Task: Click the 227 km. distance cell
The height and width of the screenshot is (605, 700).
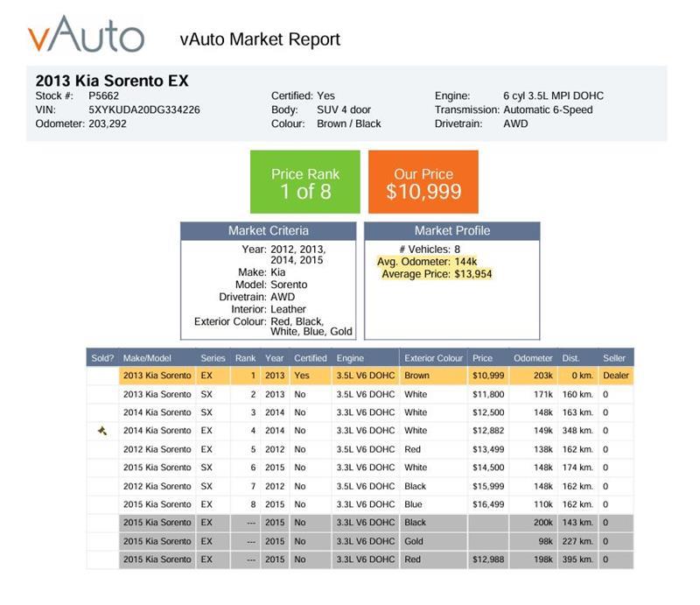Action: [x=577, y=541]
